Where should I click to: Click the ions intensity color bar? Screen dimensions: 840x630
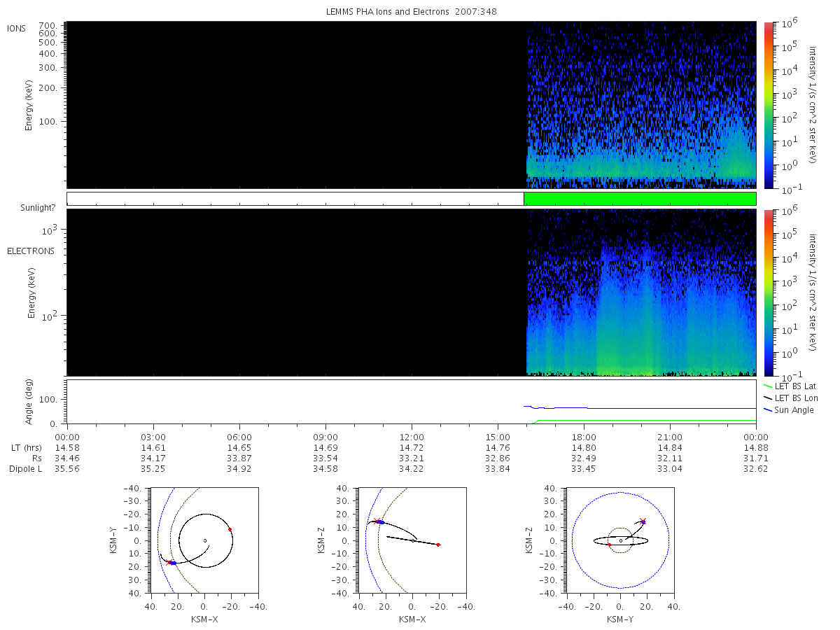point(769,105)
